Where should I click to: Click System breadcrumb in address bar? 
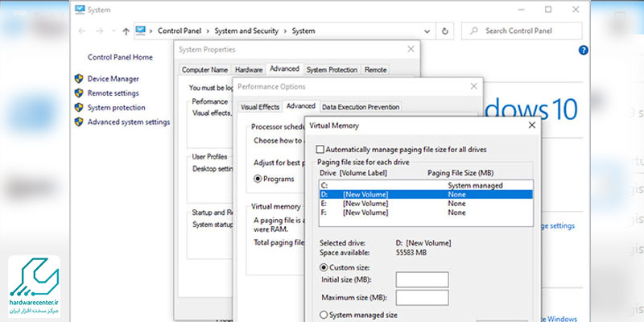pos(303,31)
